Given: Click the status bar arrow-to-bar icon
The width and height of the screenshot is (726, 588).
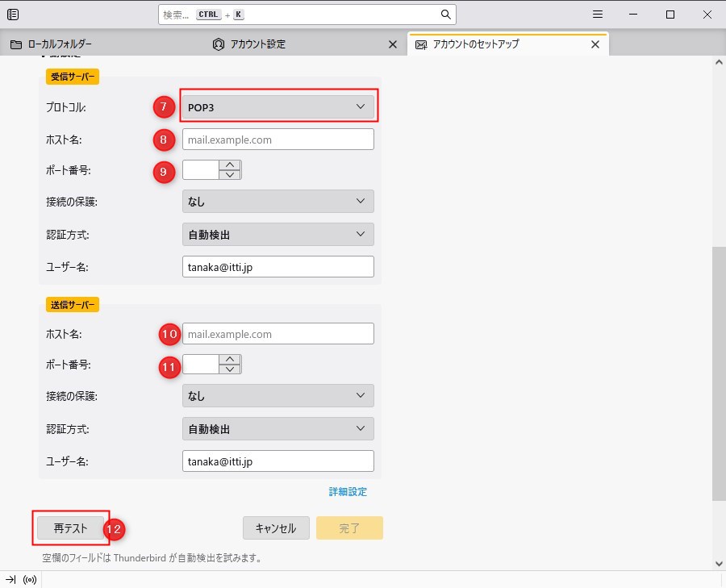Looking at the screenshot, I should pyautogui.click(x=10, y=580).
